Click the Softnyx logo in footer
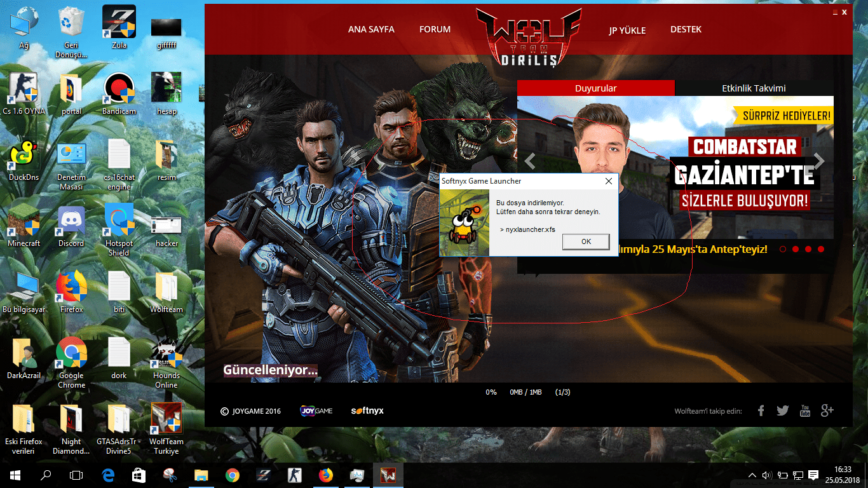Viewport: 868px width, 488px height. 367,410
